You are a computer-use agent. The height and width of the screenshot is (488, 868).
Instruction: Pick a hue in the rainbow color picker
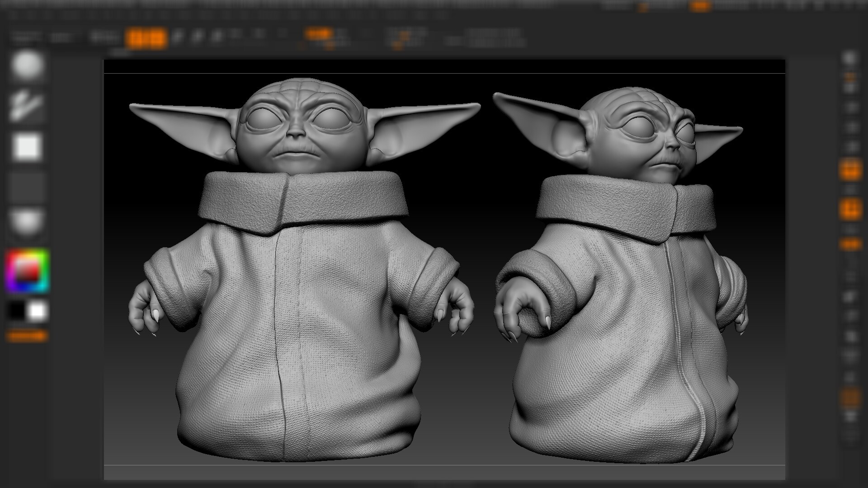pos(27,271)
